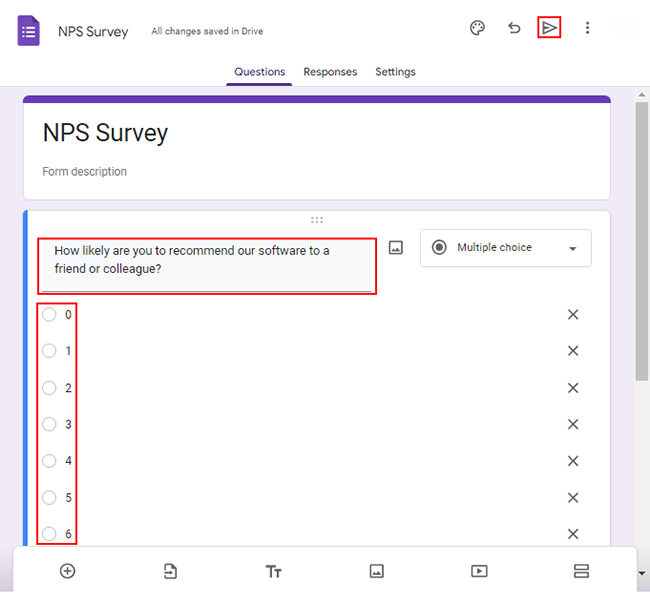The height and width of the screenshot is (605, 650).
Task: Edit the recommend our software question text
Action: (x=206, y=260)
